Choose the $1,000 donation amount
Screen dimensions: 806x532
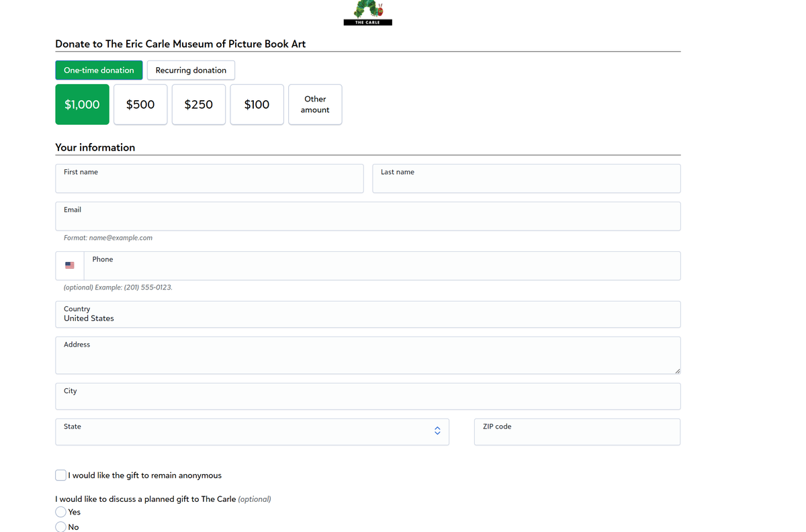[82, 104]
